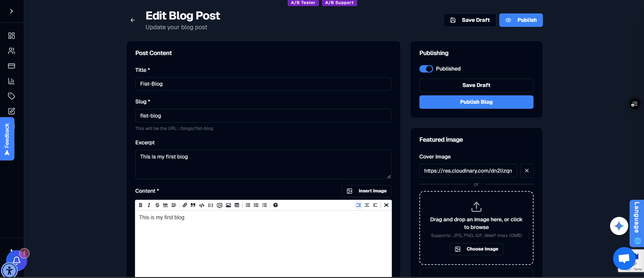This screenshot has height=278, width=644.
Task: Open the blog edit sidebar icon
Action: [11, 111]
